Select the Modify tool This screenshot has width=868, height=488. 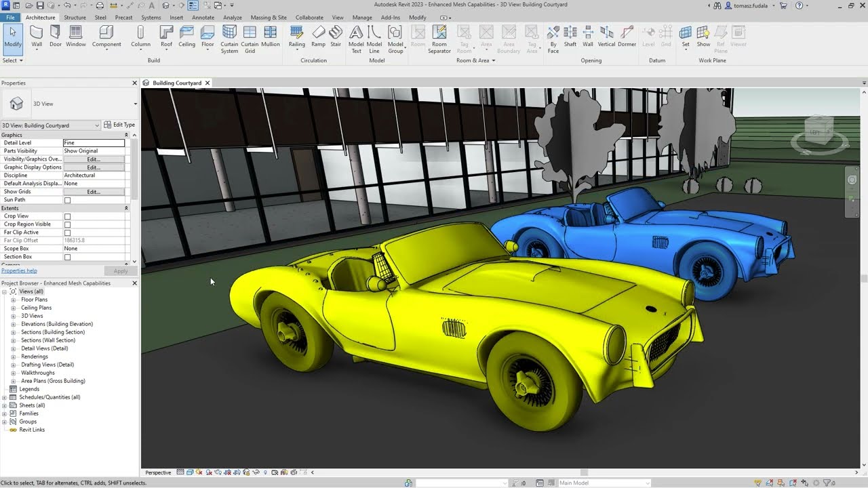13,37
